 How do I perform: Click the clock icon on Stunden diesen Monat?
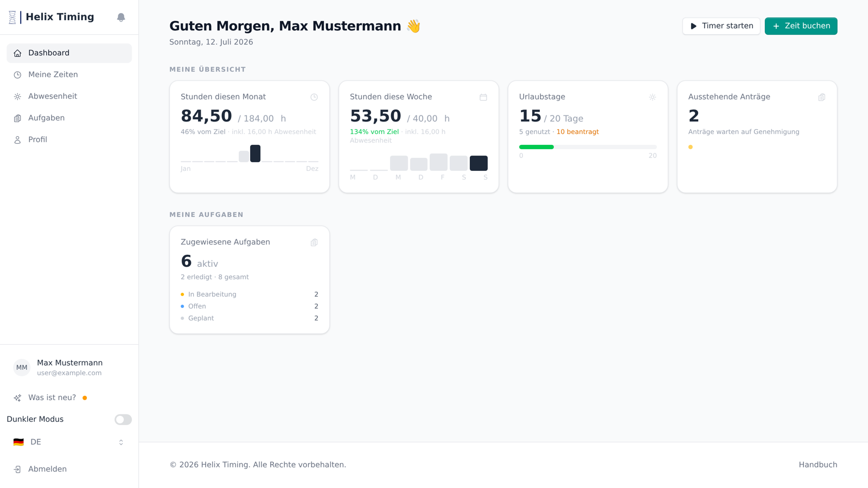[314, 97]
